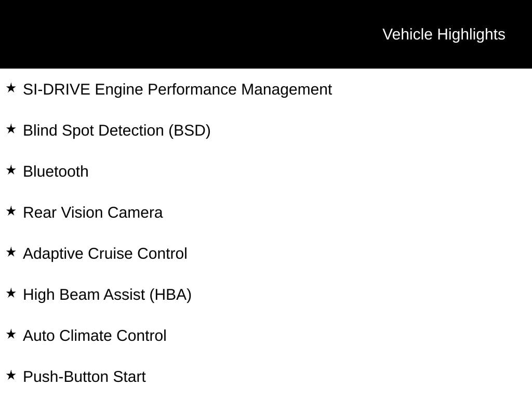This screenshot has width=532, height=399.
Task: Click the (HBA) abbreviation in parentheses
Action: click(170, 295)
